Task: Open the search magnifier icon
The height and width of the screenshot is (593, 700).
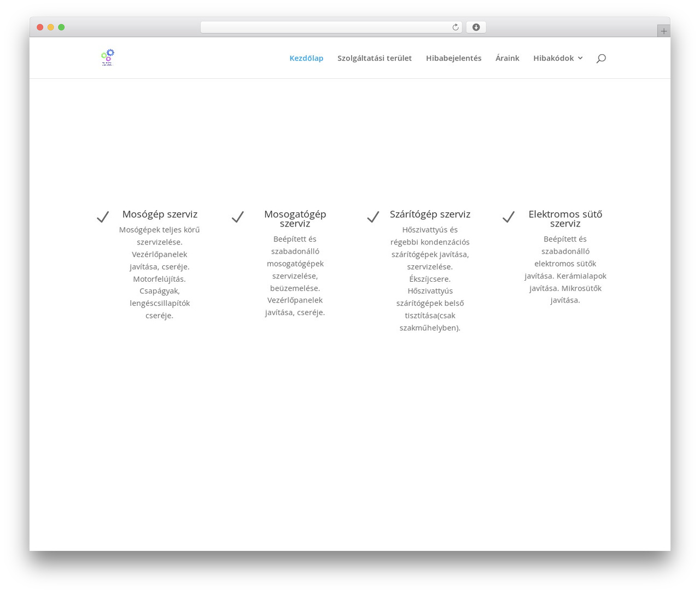Action: [x=601, y=59]
